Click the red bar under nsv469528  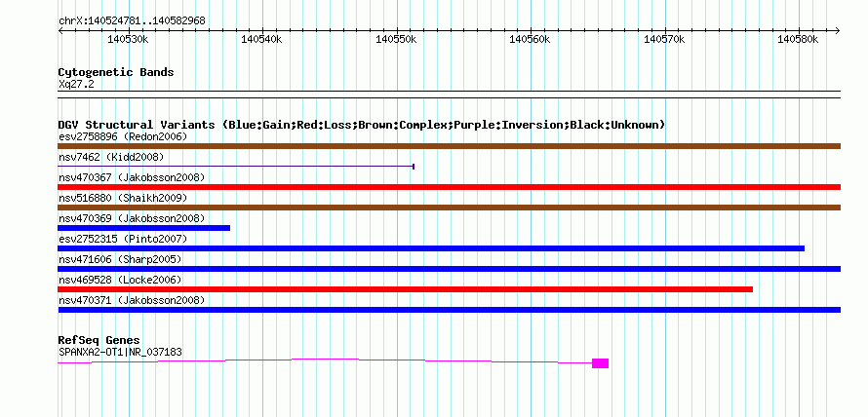(x=405, y=289)
